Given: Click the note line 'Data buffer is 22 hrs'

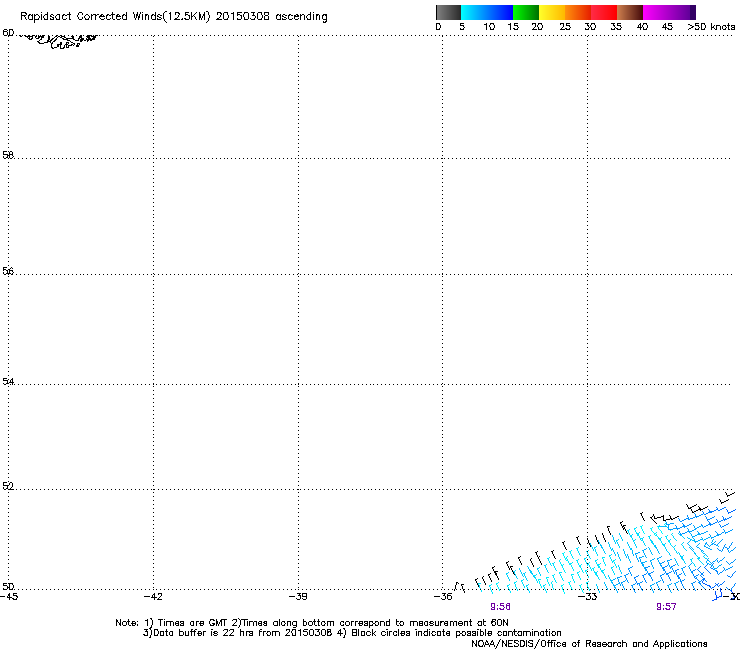Looking at the screenshot, I should [352, 633].
